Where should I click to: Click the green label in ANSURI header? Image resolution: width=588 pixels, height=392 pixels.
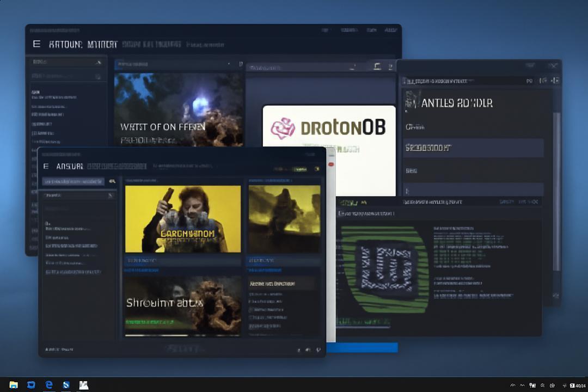pyautogui.click(x=301, y=169)
